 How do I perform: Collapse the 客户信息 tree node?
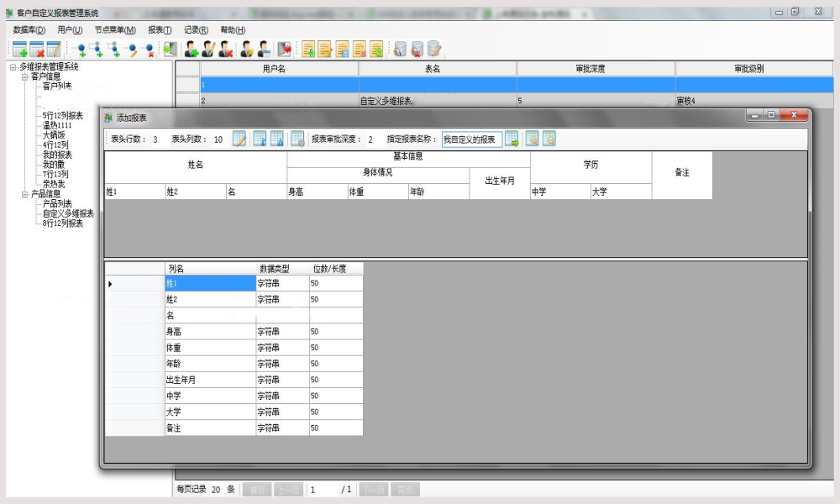point(24,76)
